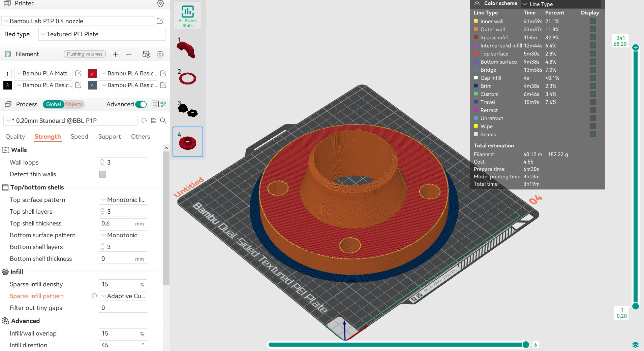Open Bed type Textured PEI Plate dropdown

pyautogui.click(x=102, y=34)
